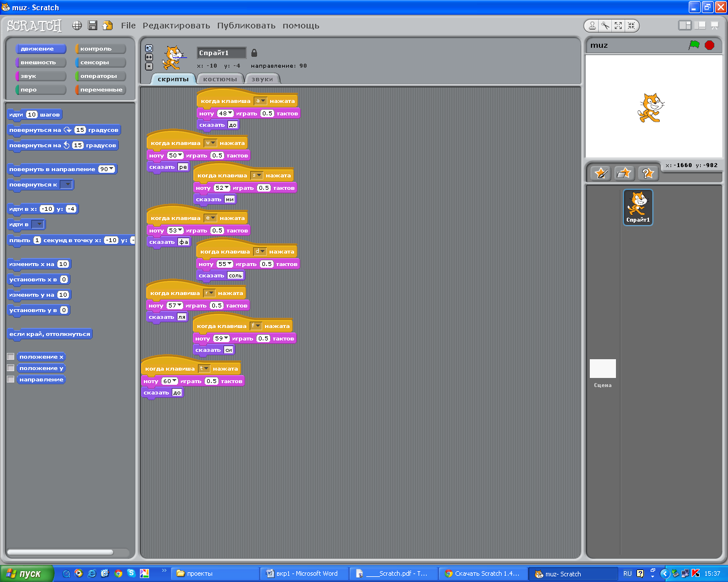Open key dropdown 'w' in hat block
Screen dimensions: 728x582
210,143
